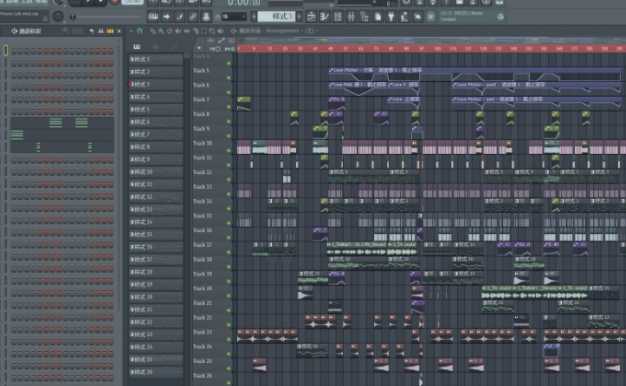Mute Track 5 via its green LED
Screen dimensions: 626x386
(229, 78)
